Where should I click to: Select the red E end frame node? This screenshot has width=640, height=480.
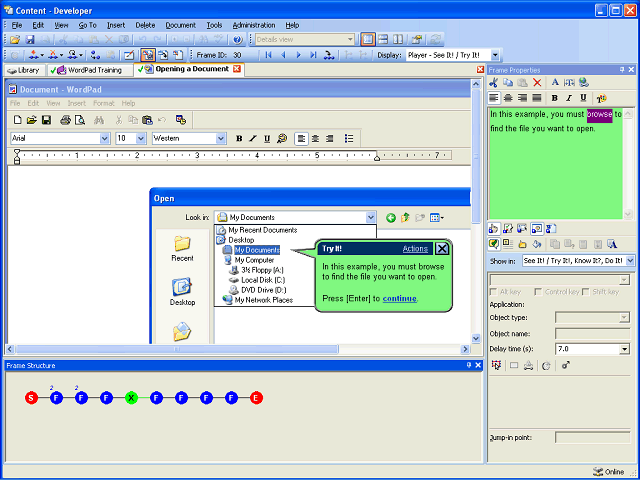[256, 398]
